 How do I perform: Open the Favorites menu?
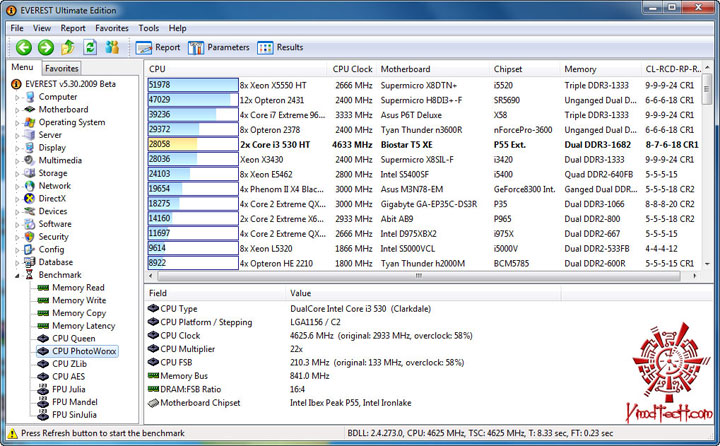pyautogui.click(x=112, y=28)
